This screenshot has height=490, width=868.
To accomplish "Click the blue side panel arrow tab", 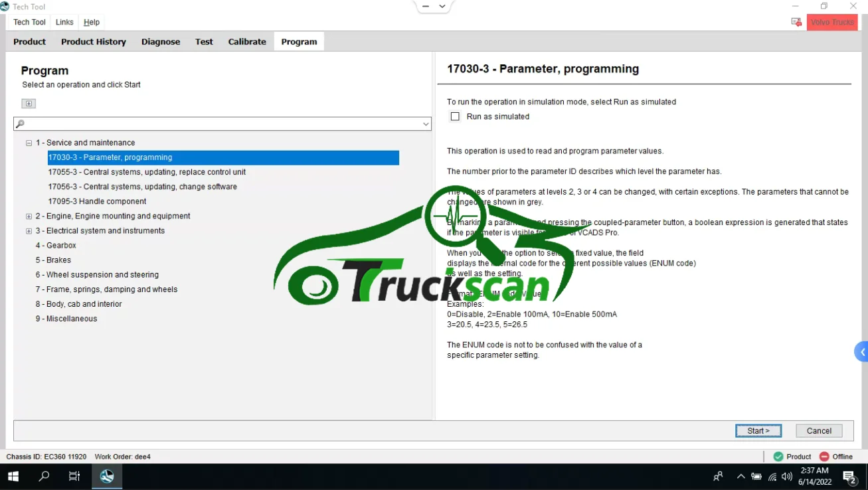I will [x=861, y=352].
